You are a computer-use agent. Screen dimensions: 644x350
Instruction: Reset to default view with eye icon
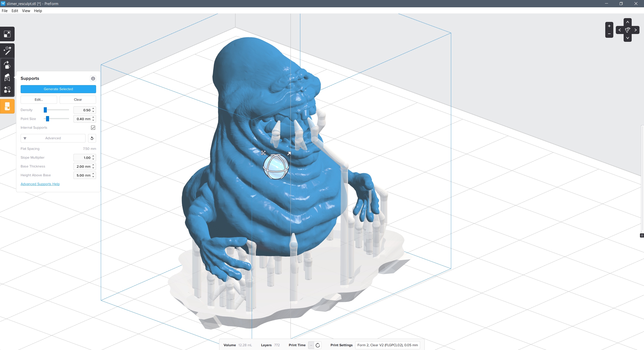[628, 30]
